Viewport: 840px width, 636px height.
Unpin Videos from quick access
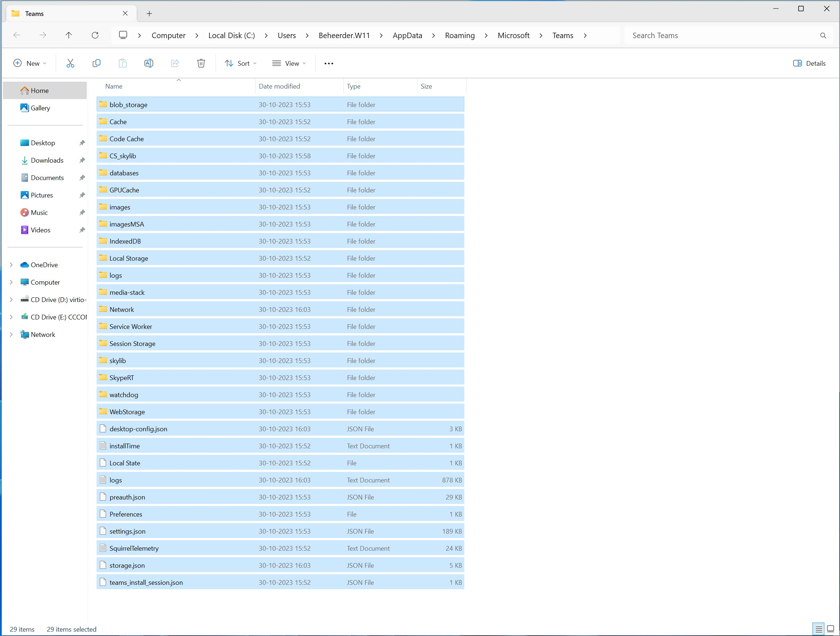point(82,231)
